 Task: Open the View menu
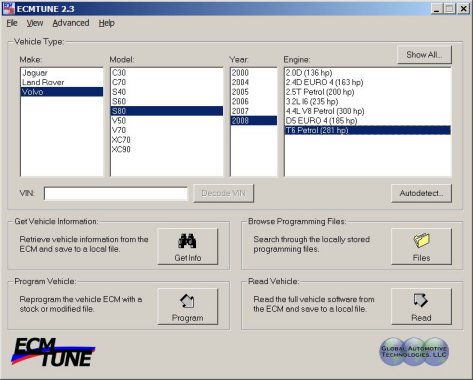coord(35,23)
